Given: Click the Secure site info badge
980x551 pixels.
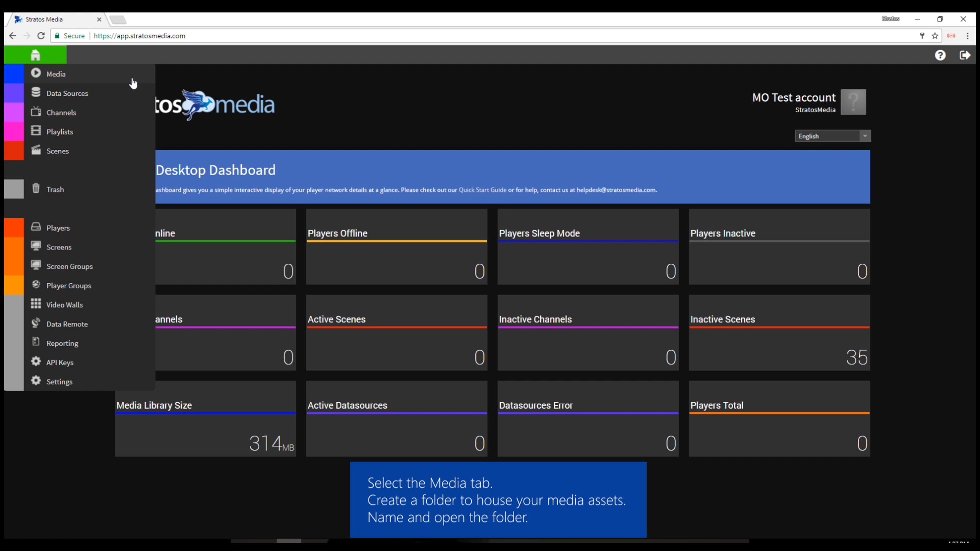Looking at the screenshot, I should point(70,36).
